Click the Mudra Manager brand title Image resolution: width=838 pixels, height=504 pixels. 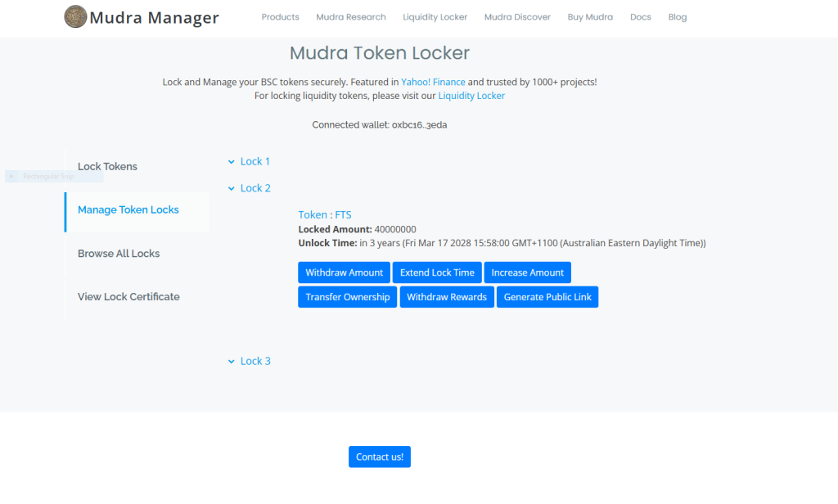[154, 18]
